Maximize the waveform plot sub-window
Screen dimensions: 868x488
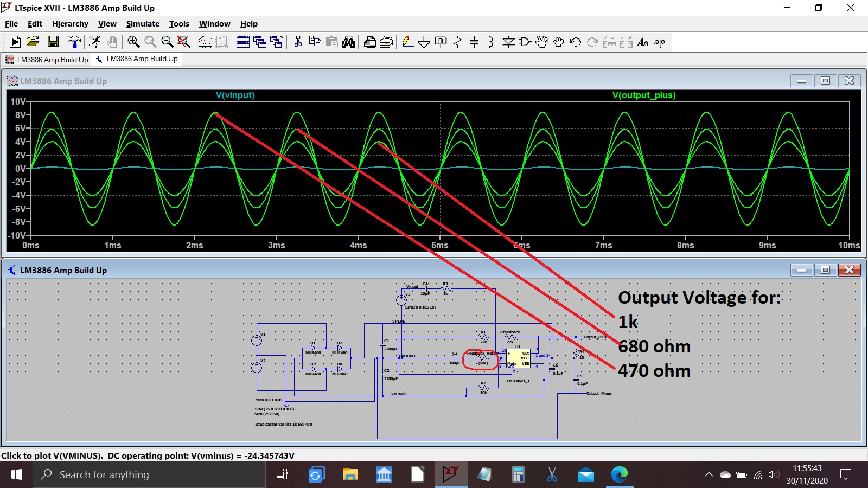point(825,81)
